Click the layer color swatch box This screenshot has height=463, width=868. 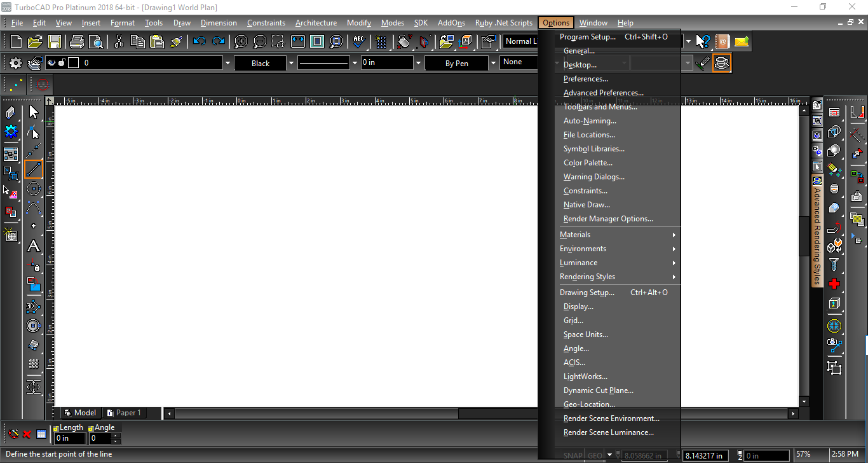(x=73, y=63)
